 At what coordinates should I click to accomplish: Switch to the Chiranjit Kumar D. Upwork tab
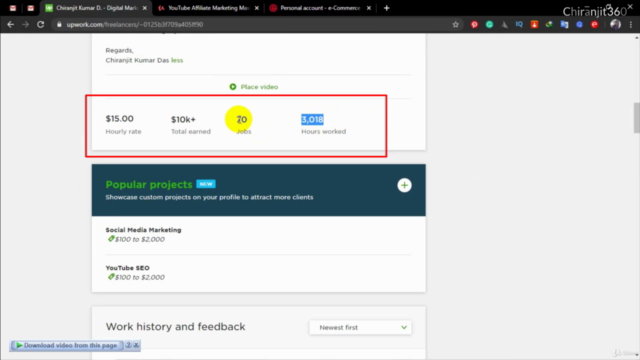pos(96,8)
